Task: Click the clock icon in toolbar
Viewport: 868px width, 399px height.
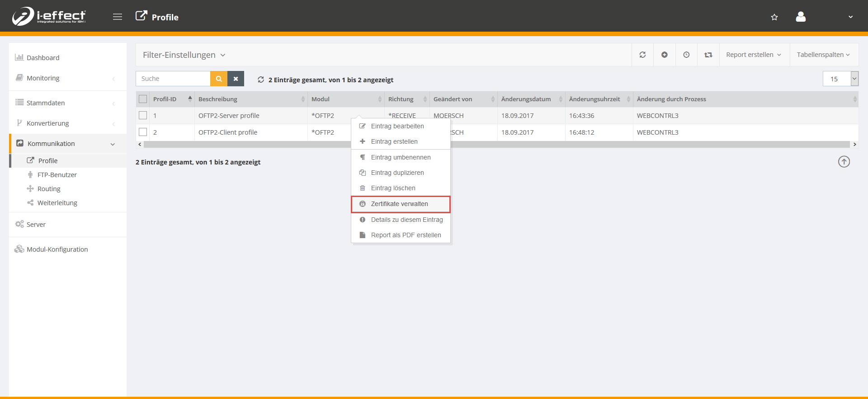Action: 686,55
